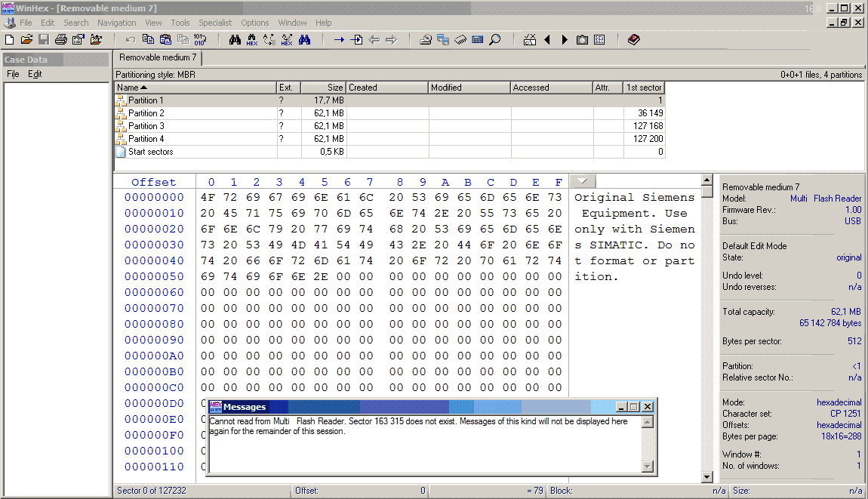Viewport: 868px width, 499px height.
Task: Click the blue binoculars Continue Search icon
Action: pos(304,40)
